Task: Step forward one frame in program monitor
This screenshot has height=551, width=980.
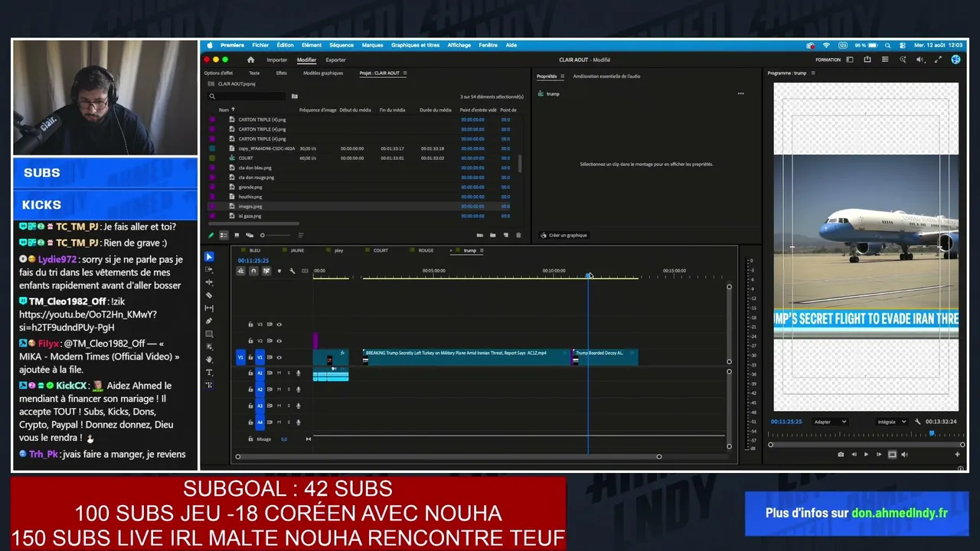Action: [879, 455]
